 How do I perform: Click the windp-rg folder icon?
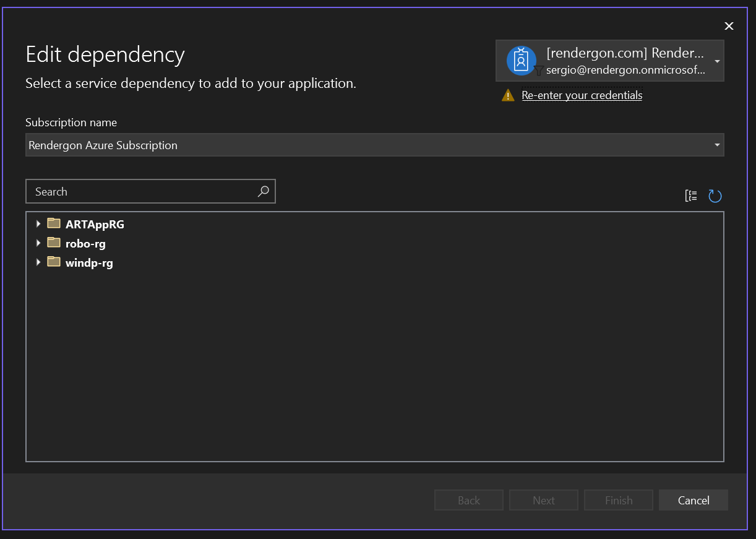(x=54, y=262)
